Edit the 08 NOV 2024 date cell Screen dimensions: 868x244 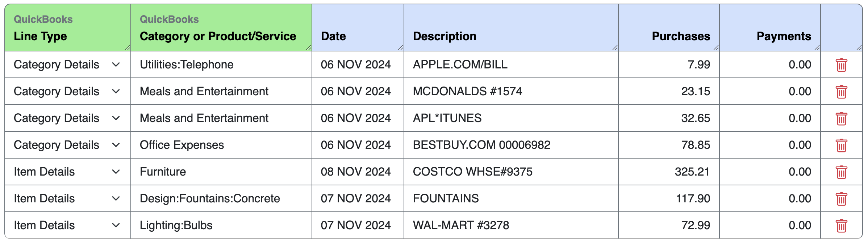pyautogui.click(x=358, y=172)
